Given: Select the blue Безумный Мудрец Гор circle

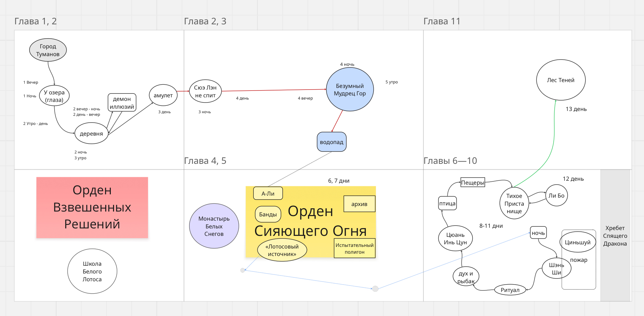Looking at the screenshot, I should (x=350, y=90).
